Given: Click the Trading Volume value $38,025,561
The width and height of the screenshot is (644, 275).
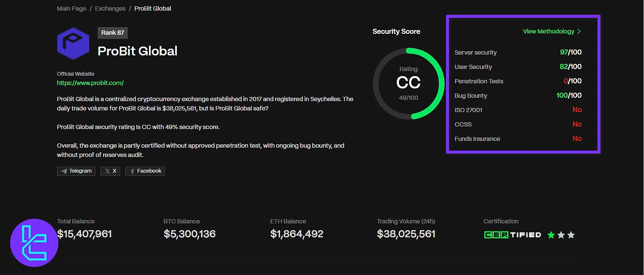Looking at the screenshot, I should tap(406, 234).
